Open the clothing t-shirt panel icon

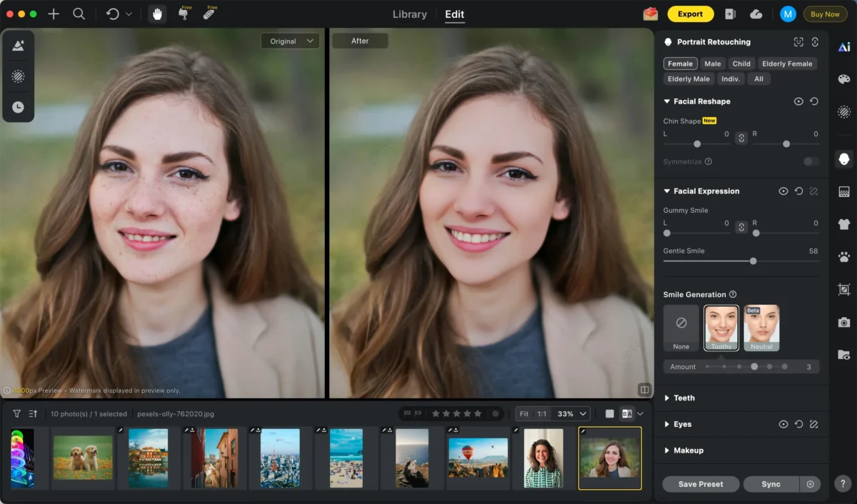[843, 224]
